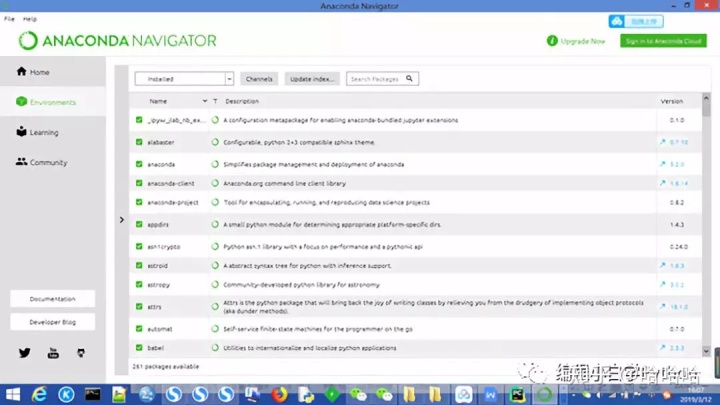Viewport: 720px width, 405px height.
Task: Click the update arrow for anaconda-client version
Action: pyautogui.click(x=663, y=183)
